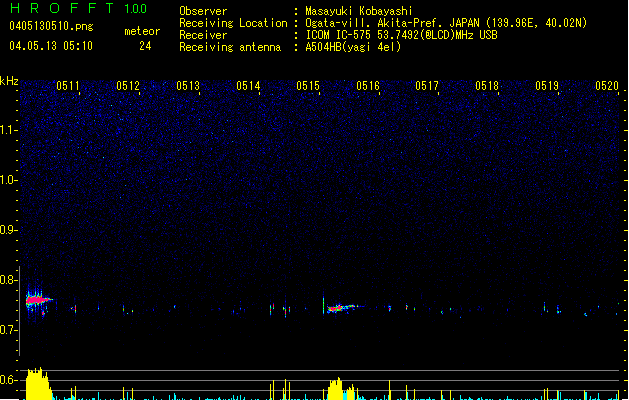Click the kHz axis unit label

(x=9, y=81)
